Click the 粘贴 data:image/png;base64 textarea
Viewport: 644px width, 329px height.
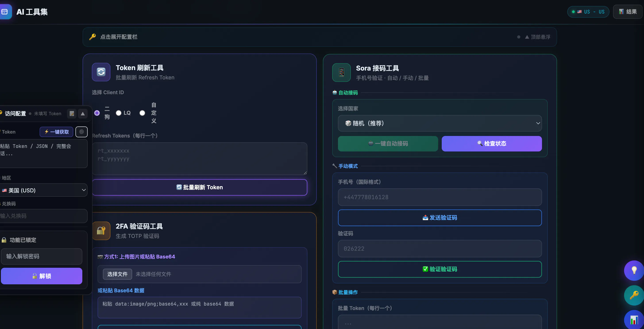pos(199,307)
